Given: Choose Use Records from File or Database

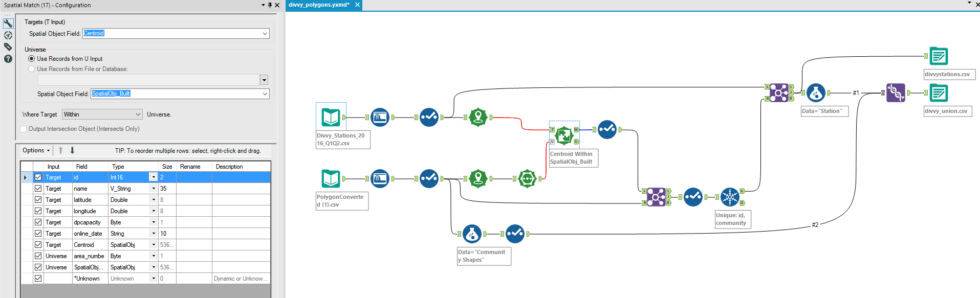Looking at the screenshot, I should [32, 69].
